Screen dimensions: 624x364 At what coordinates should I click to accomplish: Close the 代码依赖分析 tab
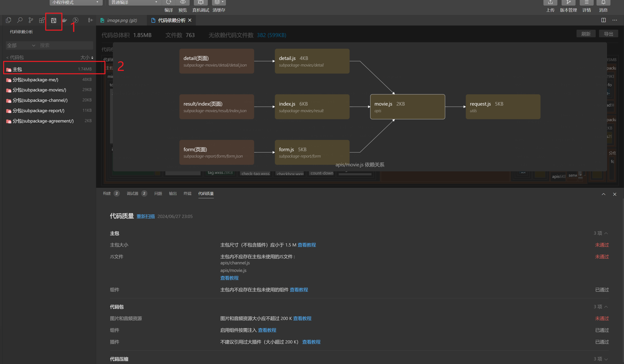coord(190,20)
